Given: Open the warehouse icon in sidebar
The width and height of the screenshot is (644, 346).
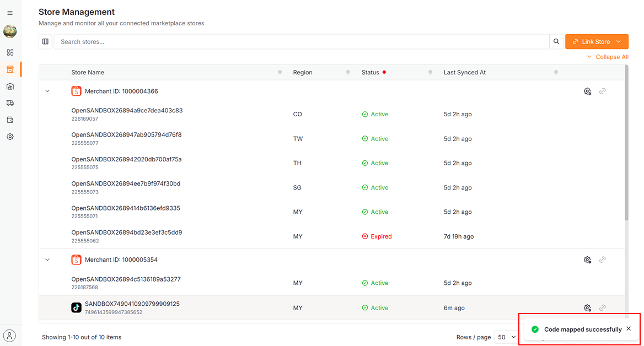Looking at the screenshot, I should (10, 86).
